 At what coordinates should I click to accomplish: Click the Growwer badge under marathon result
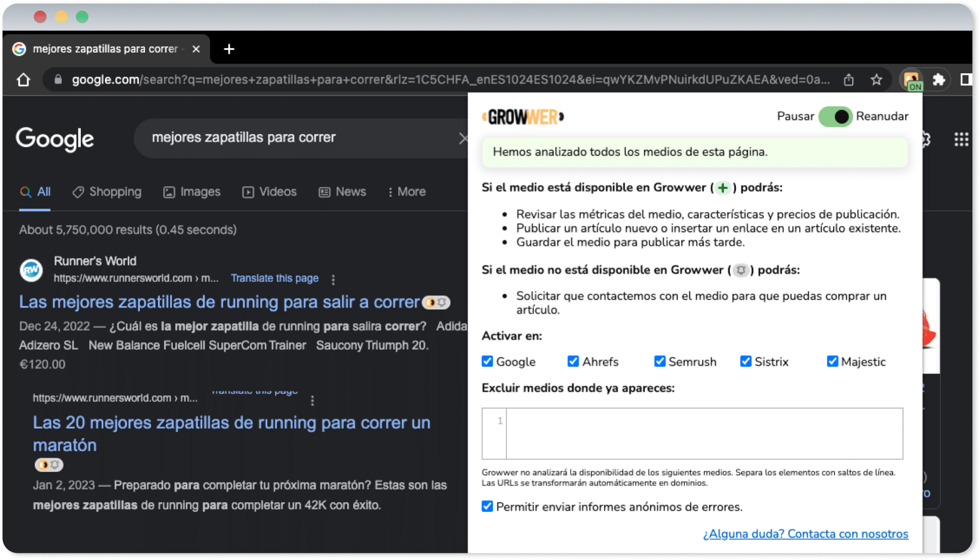tap(49, 464)
